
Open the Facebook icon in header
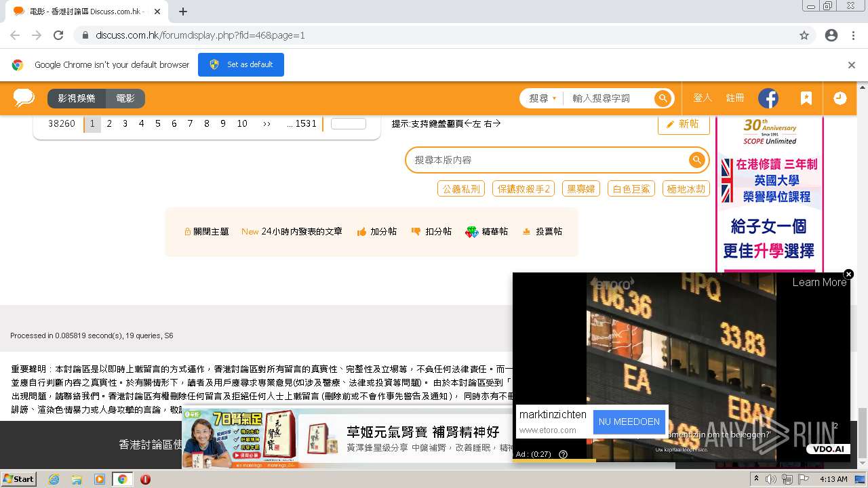(768, 98)
